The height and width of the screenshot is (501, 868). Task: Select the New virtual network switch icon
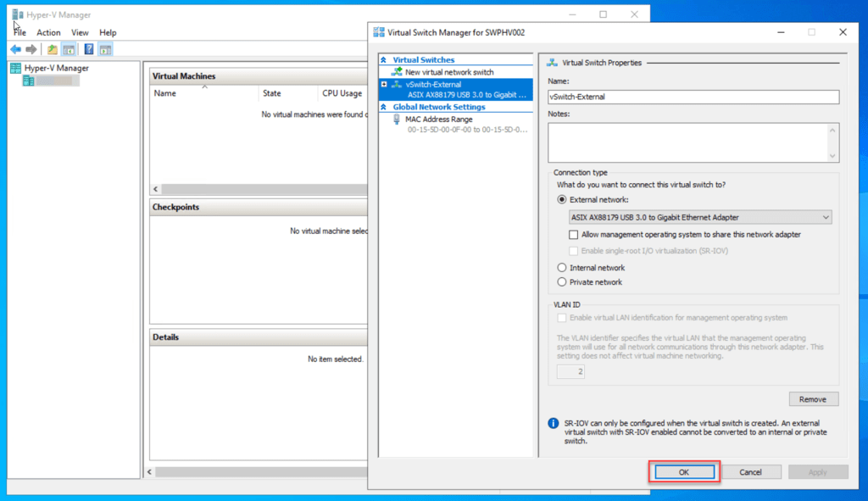tap(397, 73)
